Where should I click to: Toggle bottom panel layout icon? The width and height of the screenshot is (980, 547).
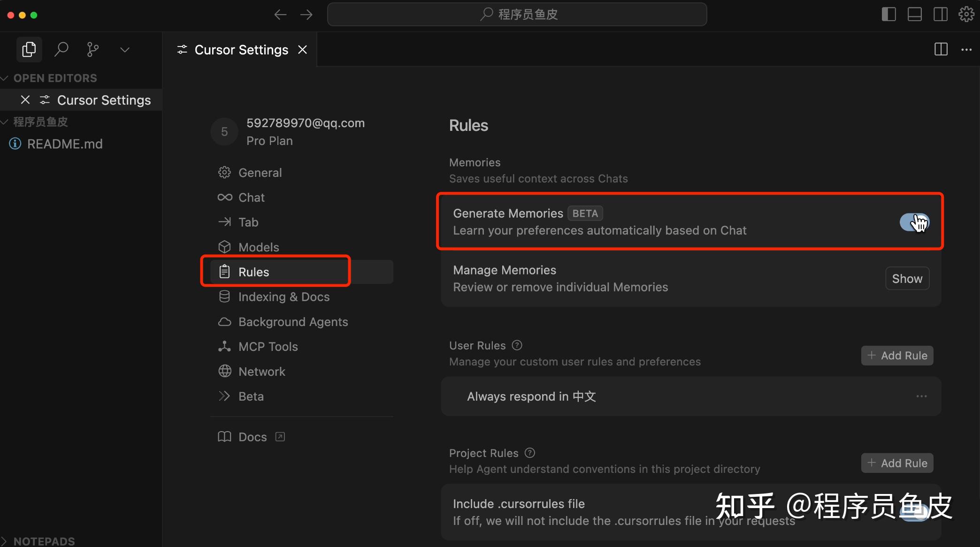pyautogui.click(x=914, y=14)
